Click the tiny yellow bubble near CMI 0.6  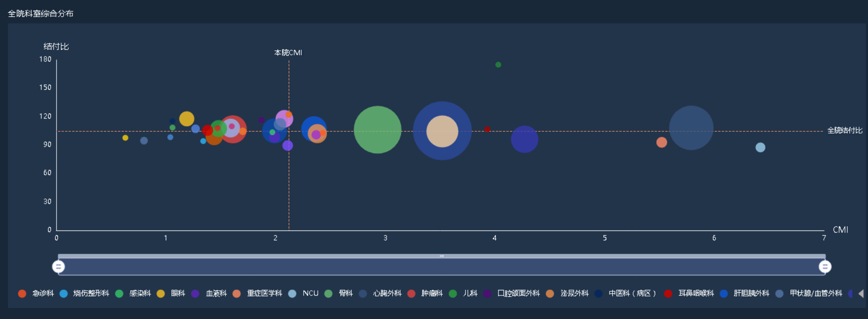point(125,138)
